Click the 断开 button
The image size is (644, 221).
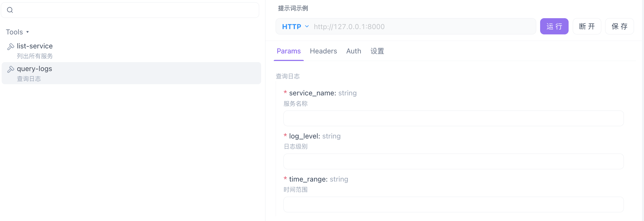[587, 26]
